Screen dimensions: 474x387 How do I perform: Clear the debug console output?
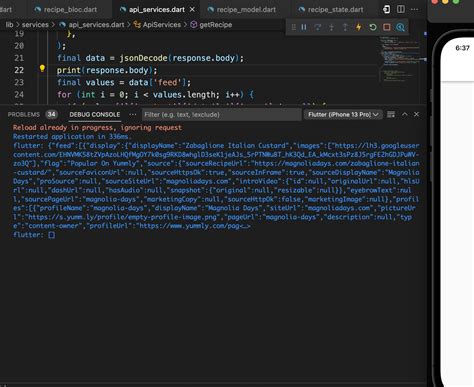point(391,115)
